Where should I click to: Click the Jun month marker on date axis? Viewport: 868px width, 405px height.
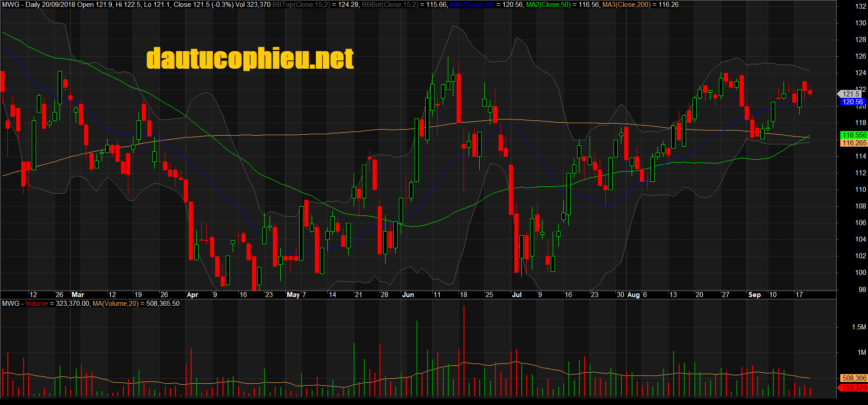tap(408, 295)
